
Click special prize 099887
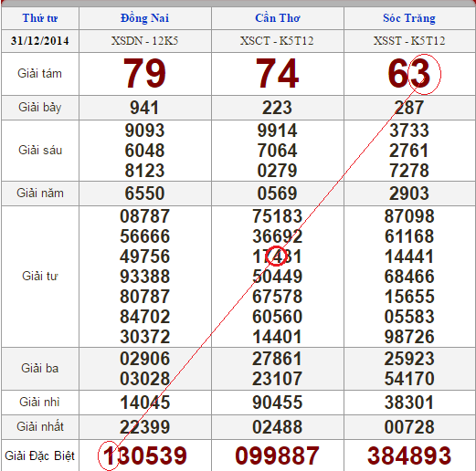277,455
